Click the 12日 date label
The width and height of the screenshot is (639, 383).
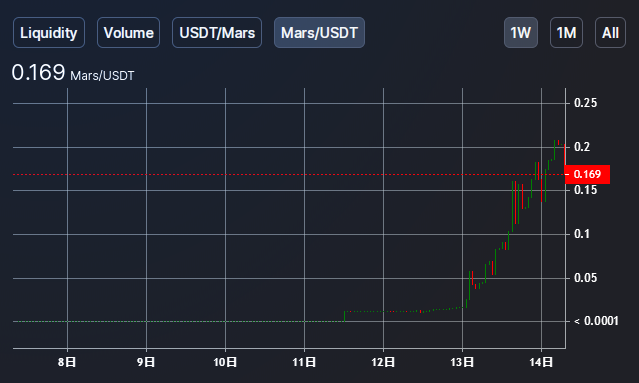[x=383, y=362]
